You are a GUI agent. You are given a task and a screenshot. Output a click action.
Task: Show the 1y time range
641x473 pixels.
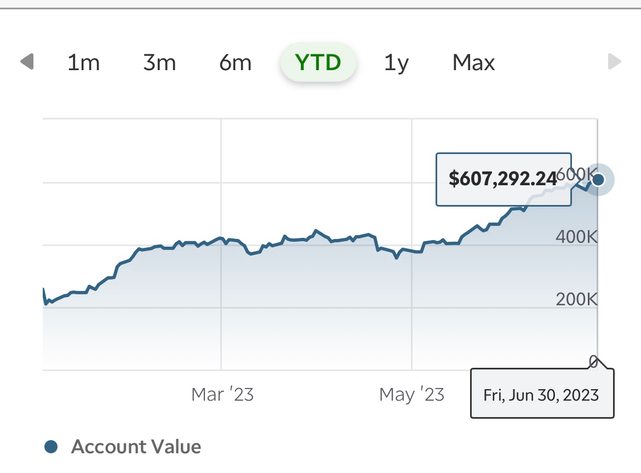coord(396,63)
